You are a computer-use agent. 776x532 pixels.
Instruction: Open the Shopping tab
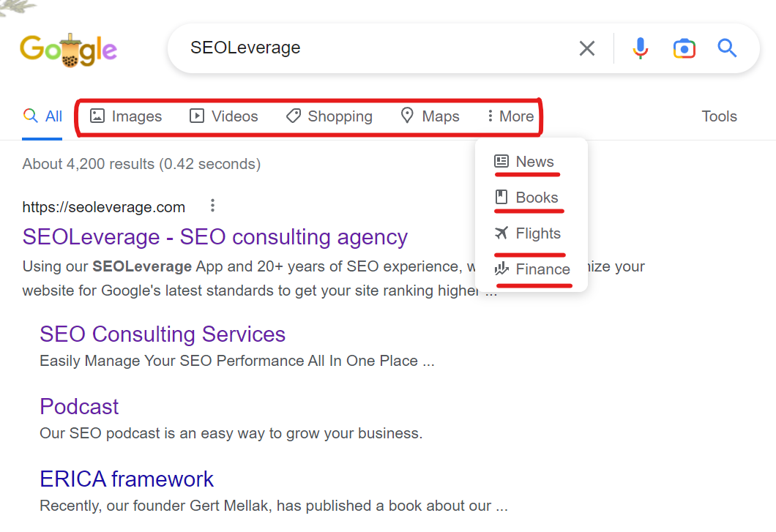(329, 116)
